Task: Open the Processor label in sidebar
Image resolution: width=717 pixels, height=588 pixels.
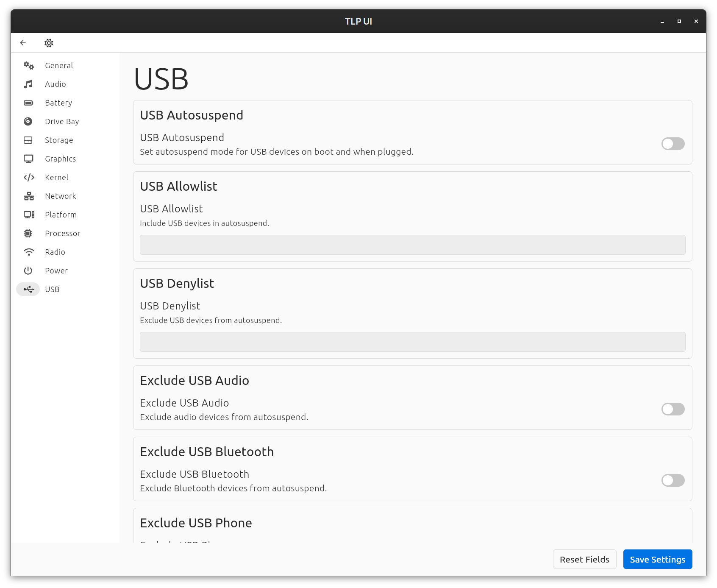Action: point(62,233)
